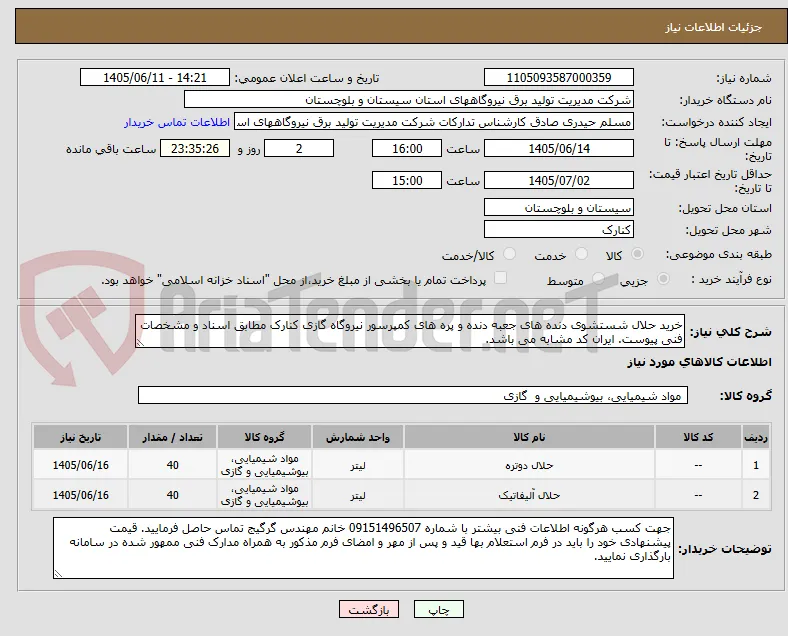Screen dimensions: 788x636
Task: Click the لیتر unit in the حلال دوتره row
Action: [358, 465]
